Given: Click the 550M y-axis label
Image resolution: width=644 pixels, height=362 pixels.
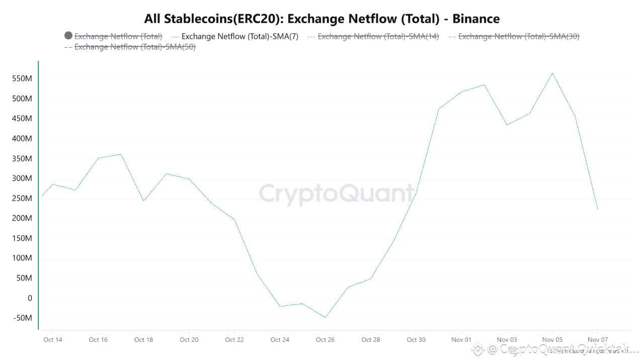Looking at the screenshot, I should click(x=22, y=79).
